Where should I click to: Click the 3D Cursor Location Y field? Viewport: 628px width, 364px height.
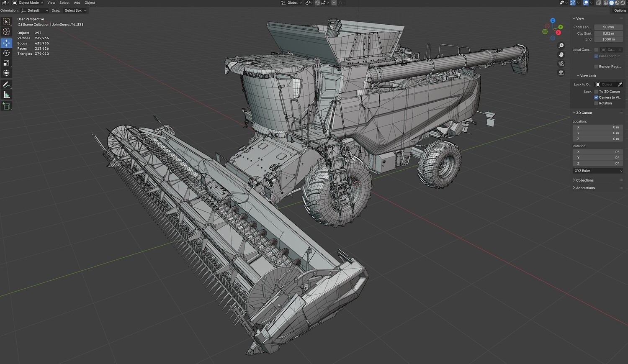click(x=597, y=133)
